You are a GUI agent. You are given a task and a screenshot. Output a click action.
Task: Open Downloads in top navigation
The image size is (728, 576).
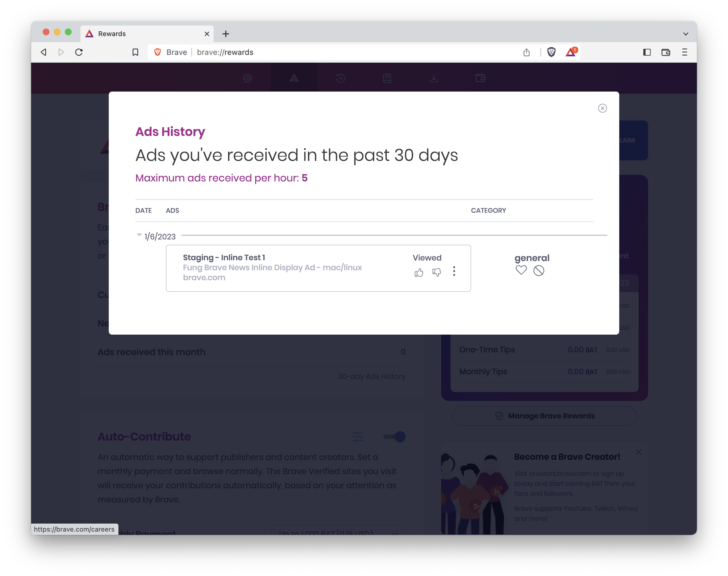[x=434, y=78]
